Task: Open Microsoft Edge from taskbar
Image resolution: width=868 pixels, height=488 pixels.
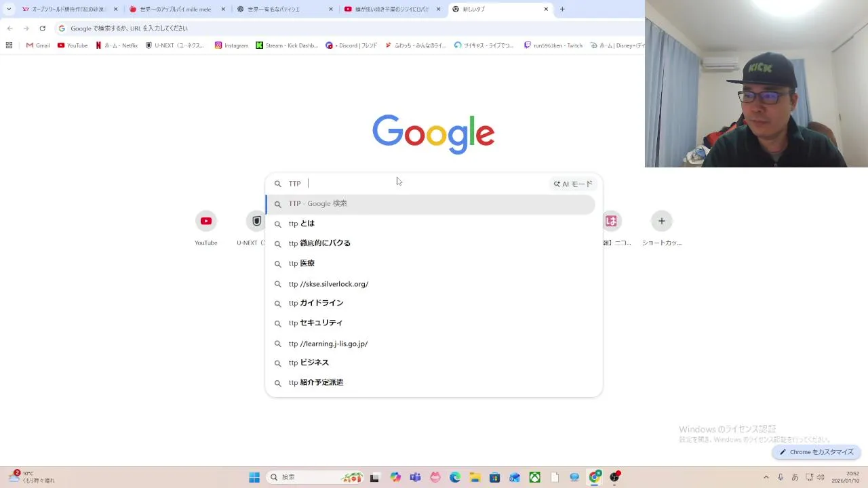Action: click(455, 477)
